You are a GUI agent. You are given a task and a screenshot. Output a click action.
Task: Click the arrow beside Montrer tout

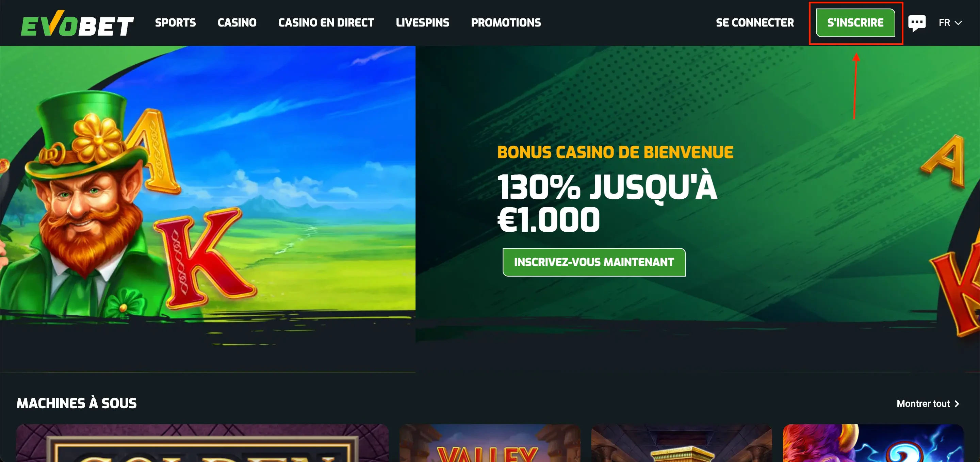[x=957, y=404]
